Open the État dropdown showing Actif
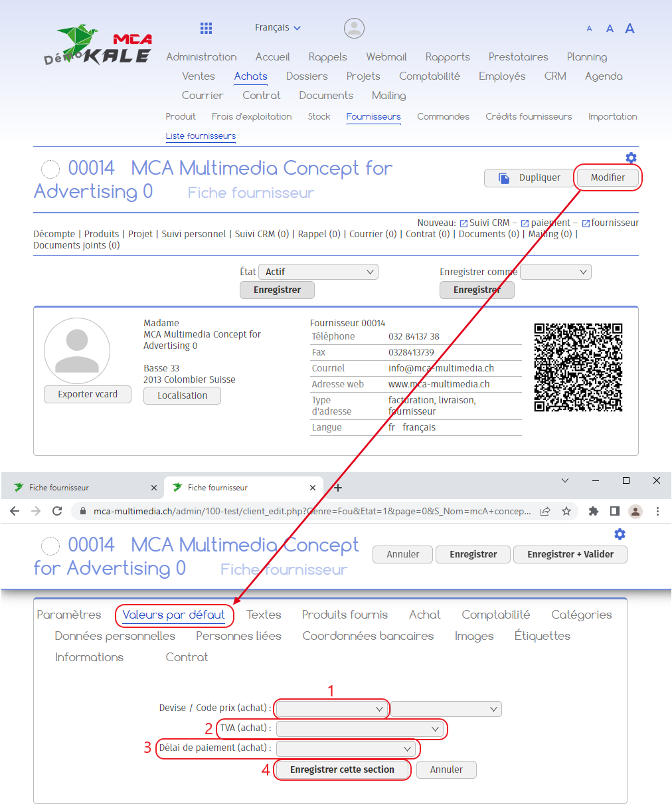The width and height of the screenshot is (672, 808). 319,272
